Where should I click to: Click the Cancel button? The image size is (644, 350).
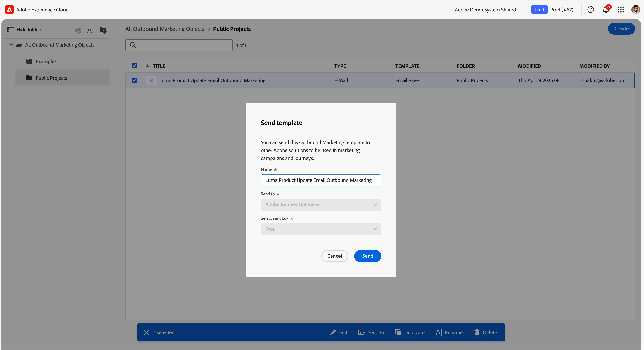(335, 256)
